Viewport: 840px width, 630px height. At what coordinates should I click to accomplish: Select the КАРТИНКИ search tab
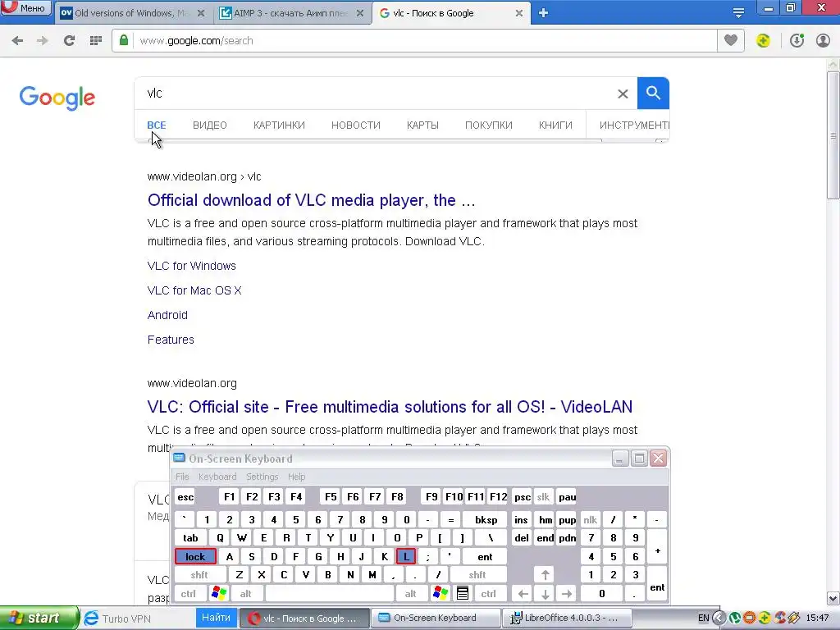279,126
